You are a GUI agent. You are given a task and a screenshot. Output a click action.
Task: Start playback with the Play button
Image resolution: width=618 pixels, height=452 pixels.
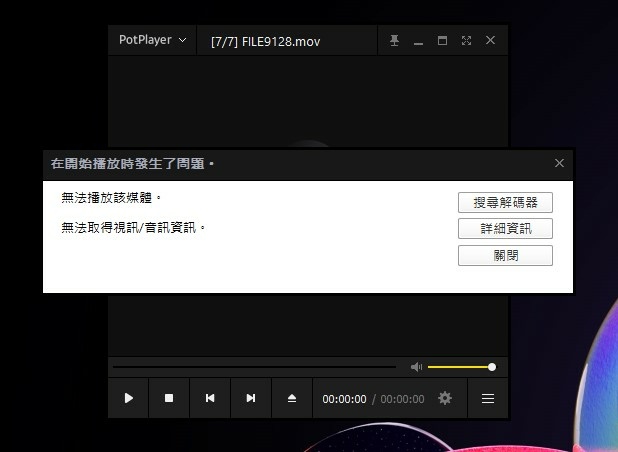coord(128,398)
